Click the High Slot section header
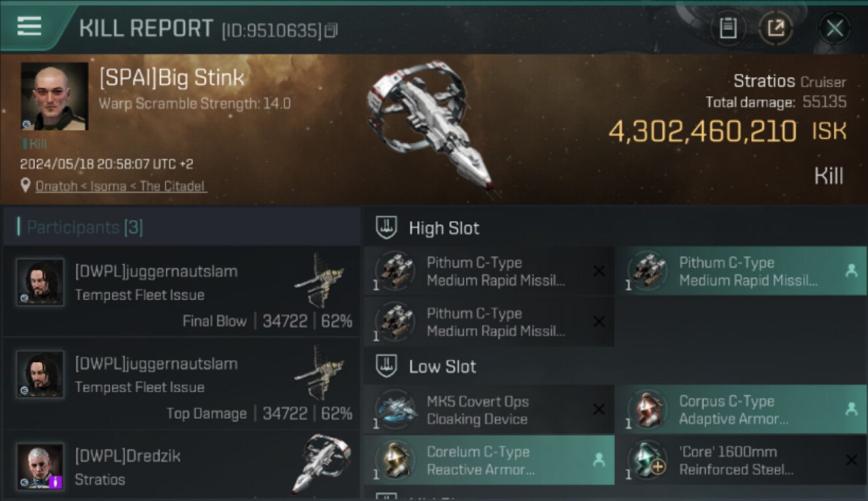 (443, 228)
